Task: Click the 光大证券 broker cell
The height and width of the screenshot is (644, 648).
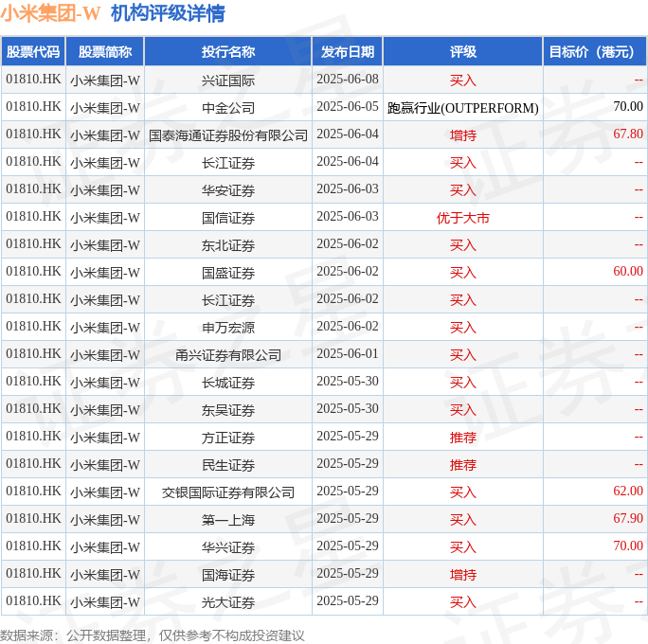Action: (228, 602)
